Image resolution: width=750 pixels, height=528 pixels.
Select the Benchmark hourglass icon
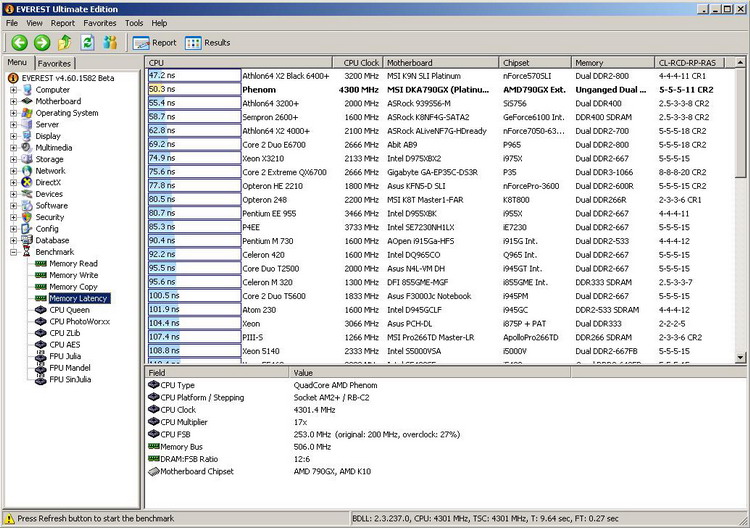27,252
